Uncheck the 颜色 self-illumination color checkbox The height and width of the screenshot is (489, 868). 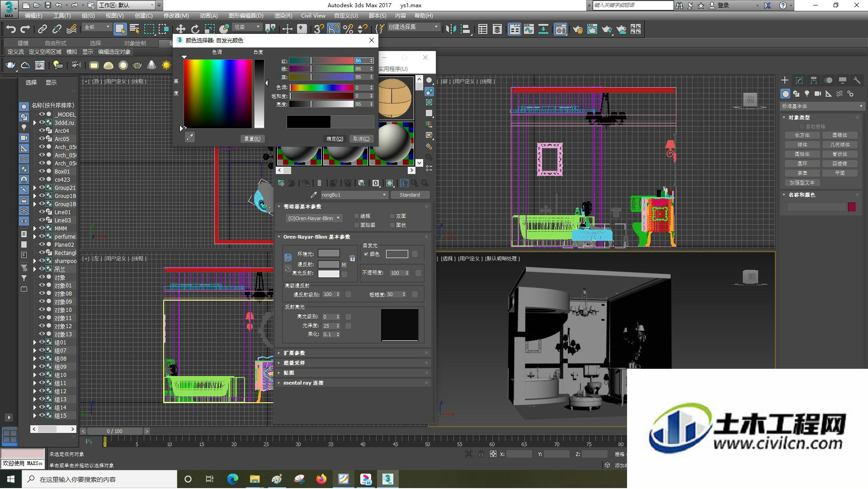(366, 254)
